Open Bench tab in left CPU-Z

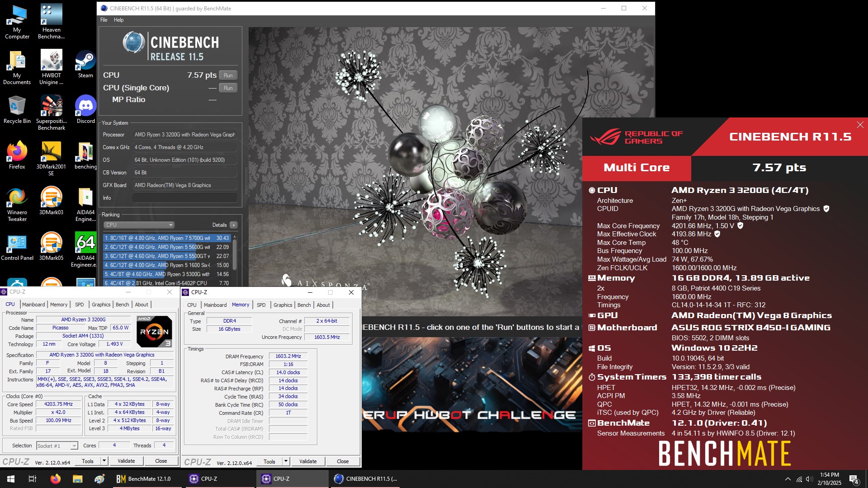122,305
